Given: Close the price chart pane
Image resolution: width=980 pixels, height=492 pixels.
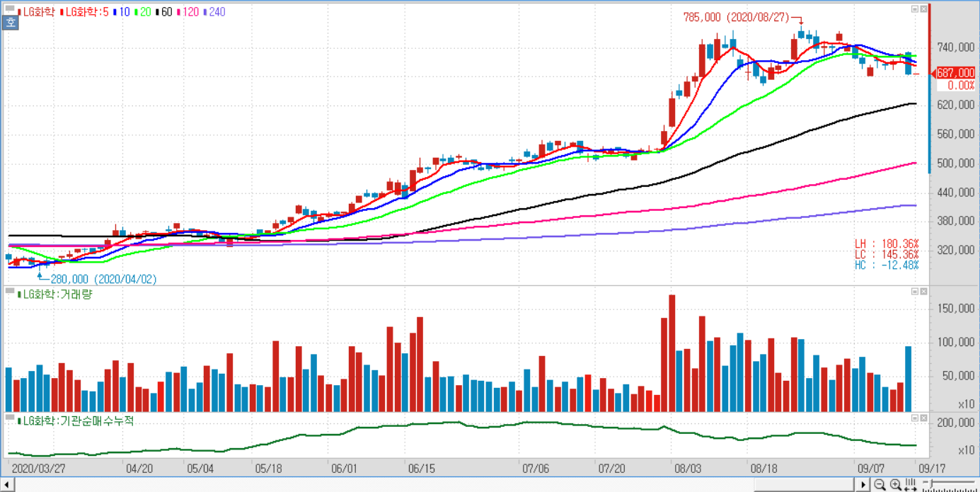Looking at the screenshot, I should click(x=923, y=9).
